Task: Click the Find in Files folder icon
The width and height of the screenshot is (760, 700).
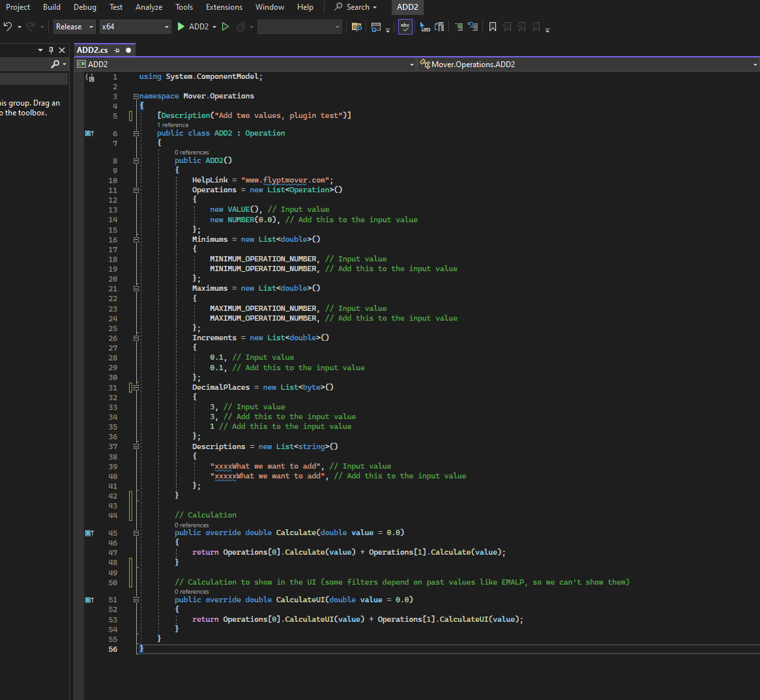Action: tap(357, 27)
